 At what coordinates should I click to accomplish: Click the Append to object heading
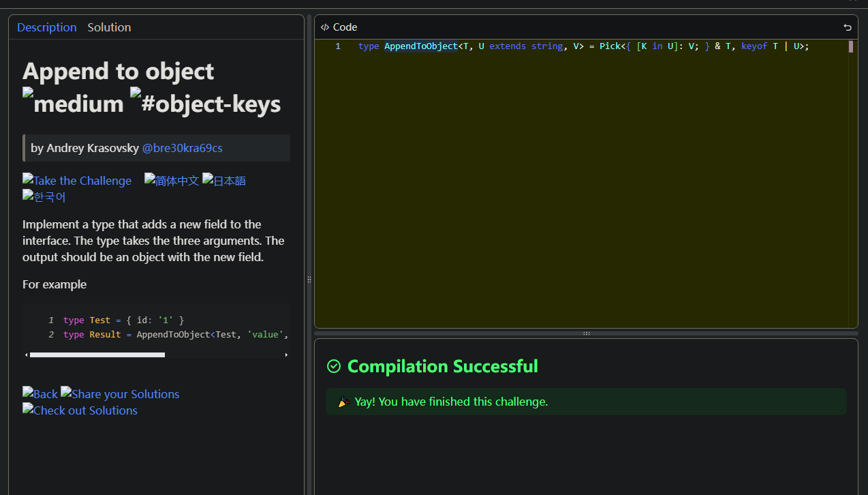click(119, 71)
